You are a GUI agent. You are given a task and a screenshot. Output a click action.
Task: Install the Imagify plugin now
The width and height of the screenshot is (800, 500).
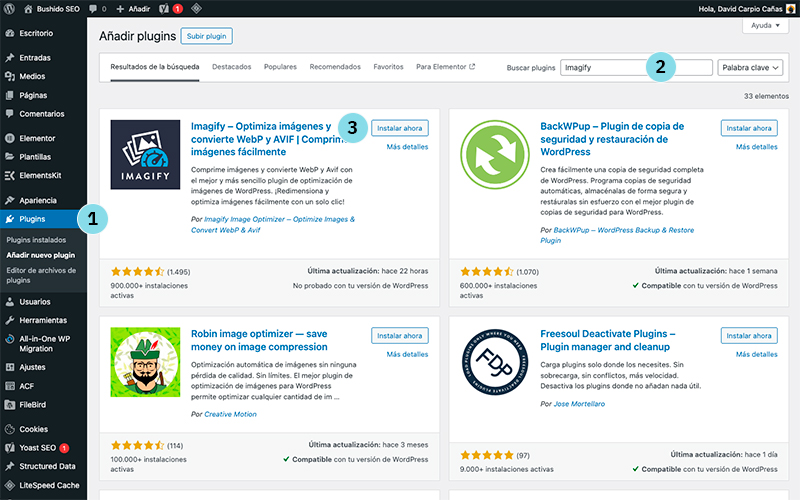click(x=399, y=128)
